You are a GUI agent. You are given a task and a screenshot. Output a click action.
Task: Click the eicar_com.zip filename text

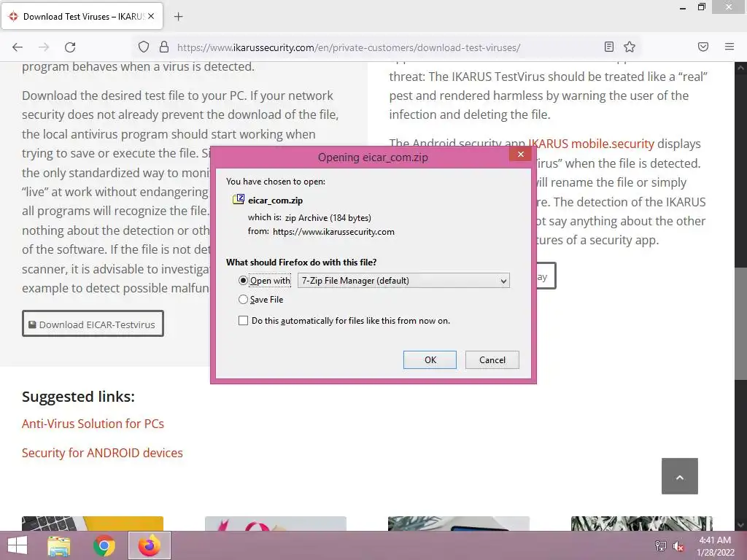pos(275,200)
